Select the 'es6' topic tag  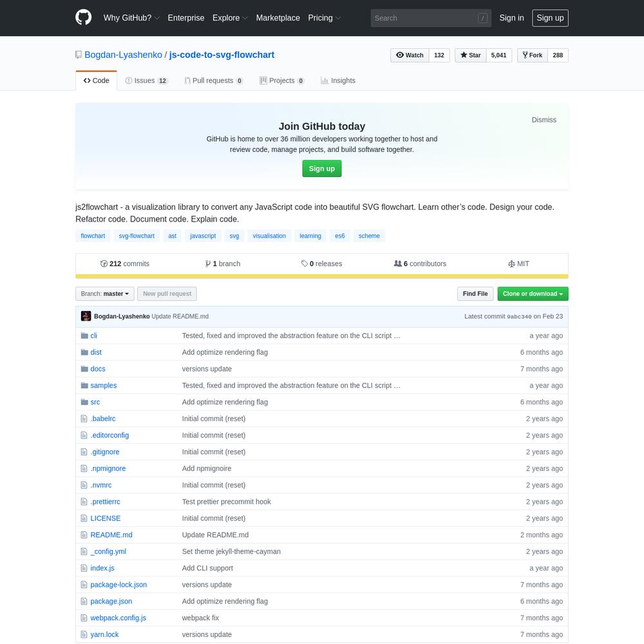pyautogui.click(x=339, y=236)
